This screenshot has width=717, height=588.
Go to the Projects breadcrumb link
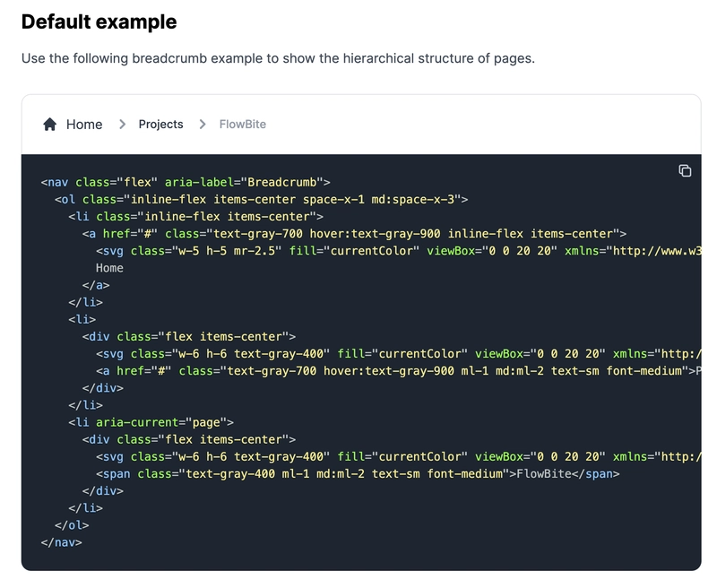160,125
